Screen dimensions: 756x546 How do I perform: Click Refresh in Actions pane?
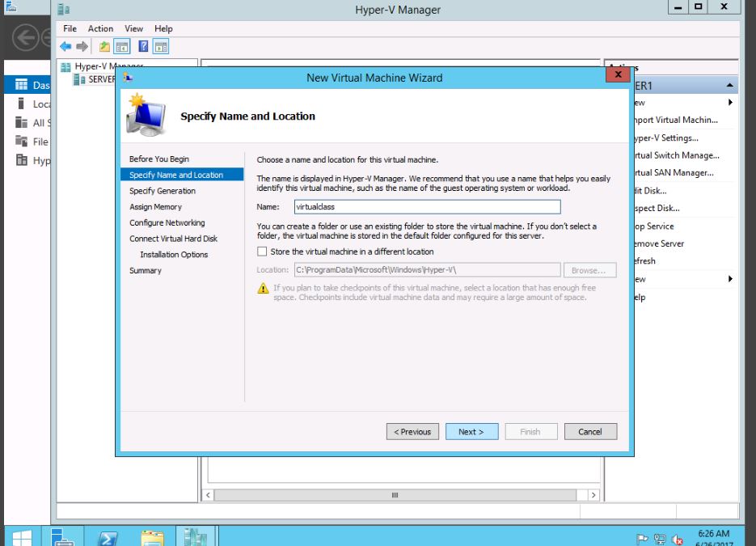pos(644,260)
